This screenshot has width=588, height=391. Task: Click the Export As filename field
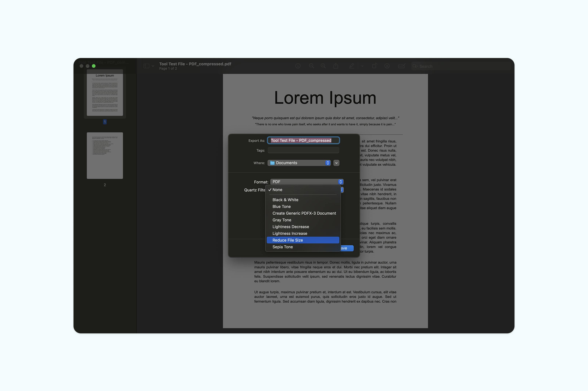point(303,140)
